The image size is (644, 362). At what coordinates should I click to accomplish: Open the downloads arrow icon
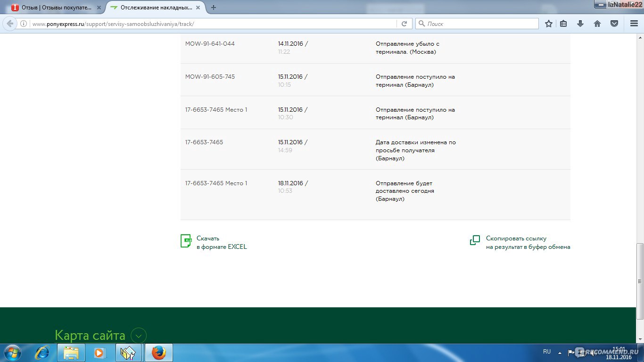point(580,24)
